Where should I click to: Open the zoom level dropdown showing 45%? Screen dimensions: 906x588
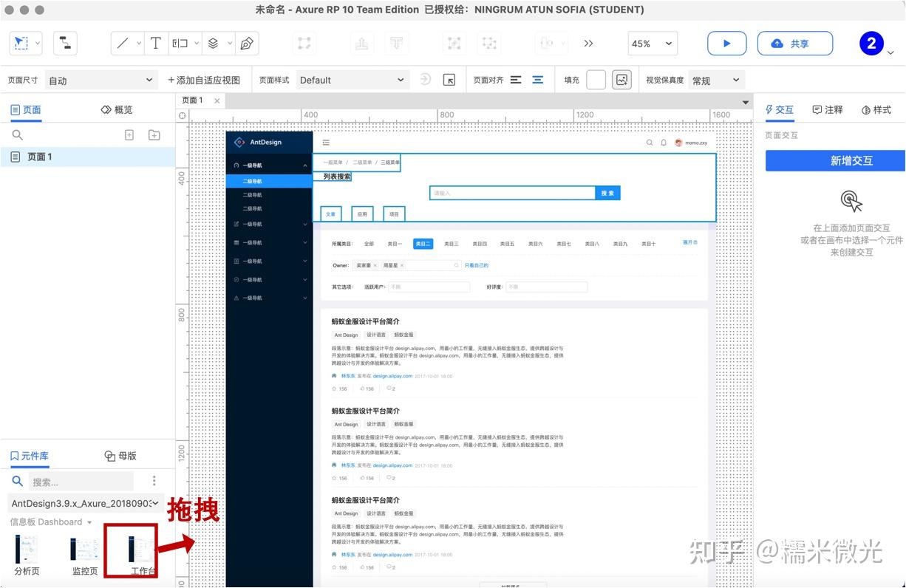point(650,44)
